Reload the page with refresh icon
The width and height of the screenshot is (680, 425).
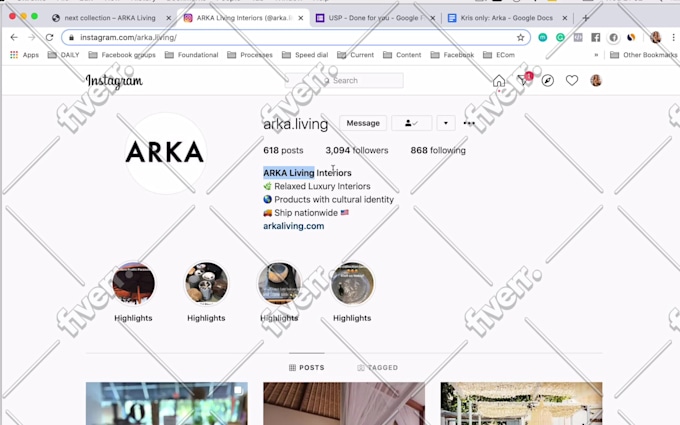(49, 37)
